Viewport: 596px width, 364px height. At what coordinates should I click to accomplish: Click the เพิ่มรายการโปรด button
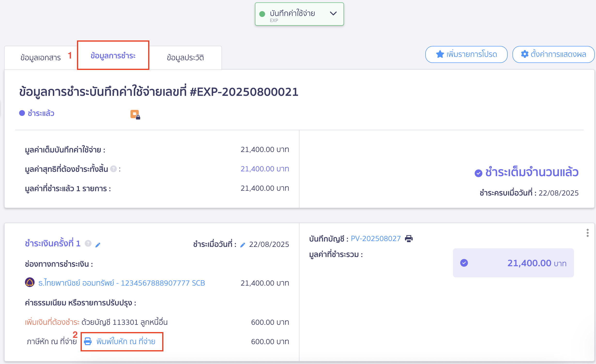466,54
